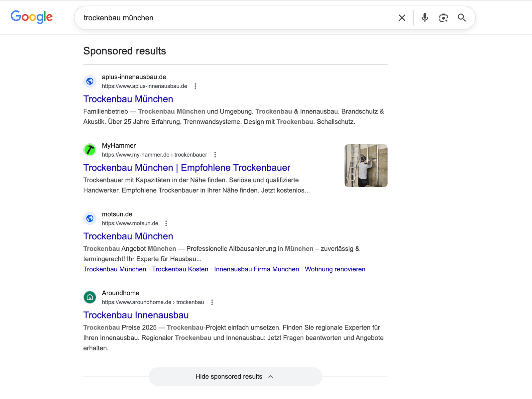Click the Google logo
This screenshot has height=399, width=532.
[x=32, y=17]
